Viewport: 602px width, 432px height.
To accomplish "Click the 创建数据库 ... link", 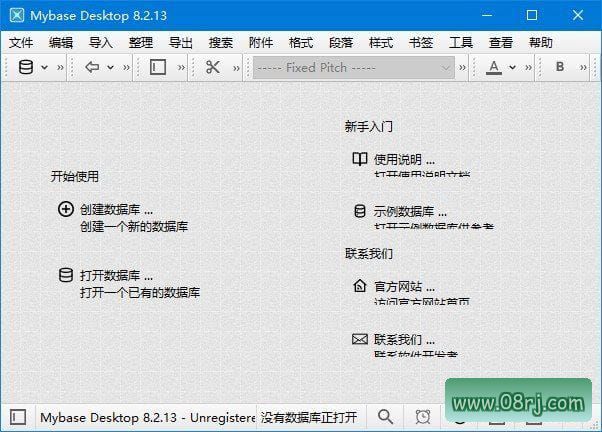I will click(x=116, y=210).
